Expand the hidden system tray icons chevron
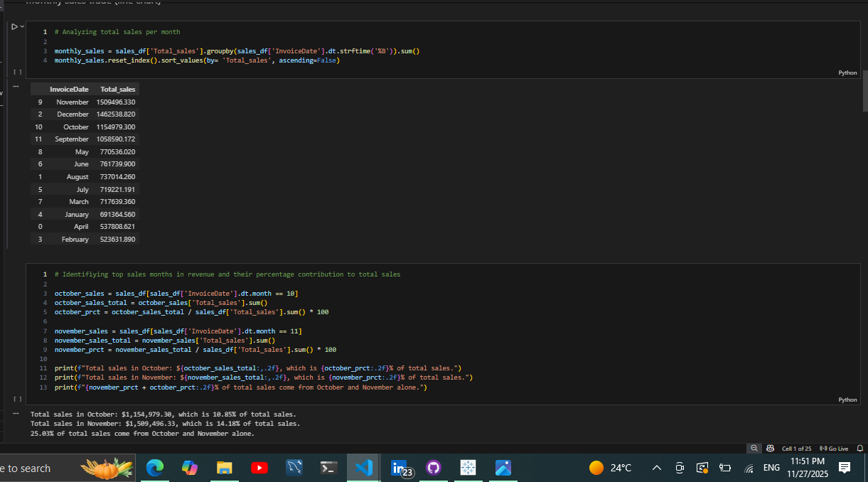This screenshot has height=482, width=868. point(656,468)
